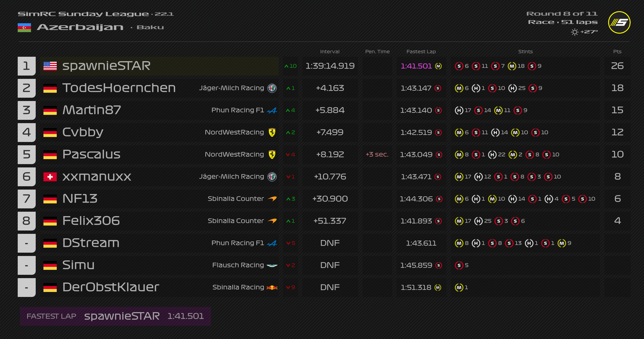Click driver name Felix306
Viewport: 644px width, 339px height.
[x=91, y=221]
